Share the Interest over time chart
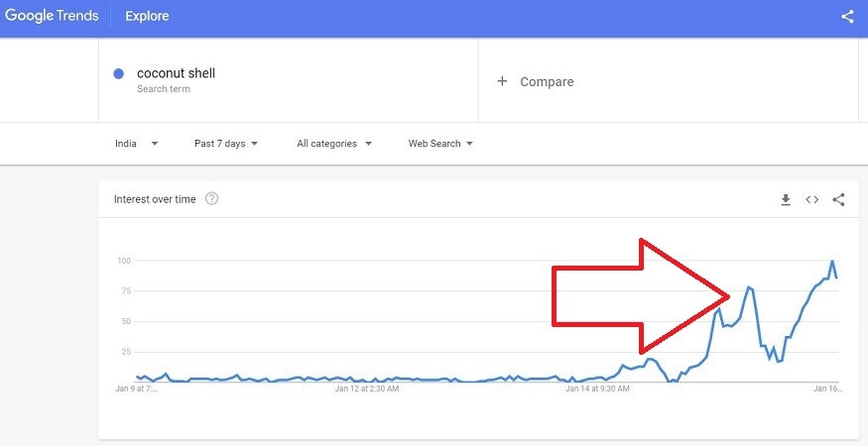The height and width of the screenshot is (446, 868). coord(838,200)
